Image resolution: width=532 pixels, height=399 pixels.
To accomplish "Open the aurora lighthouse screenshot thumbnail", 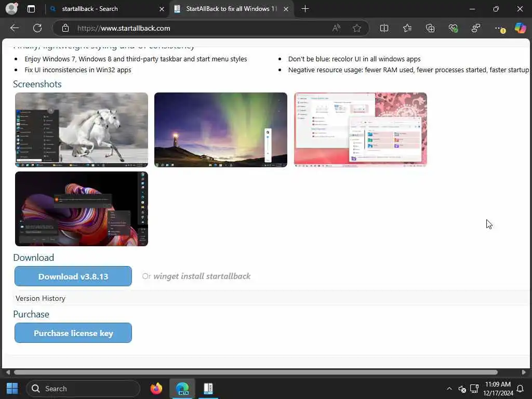I will [220, 130].
